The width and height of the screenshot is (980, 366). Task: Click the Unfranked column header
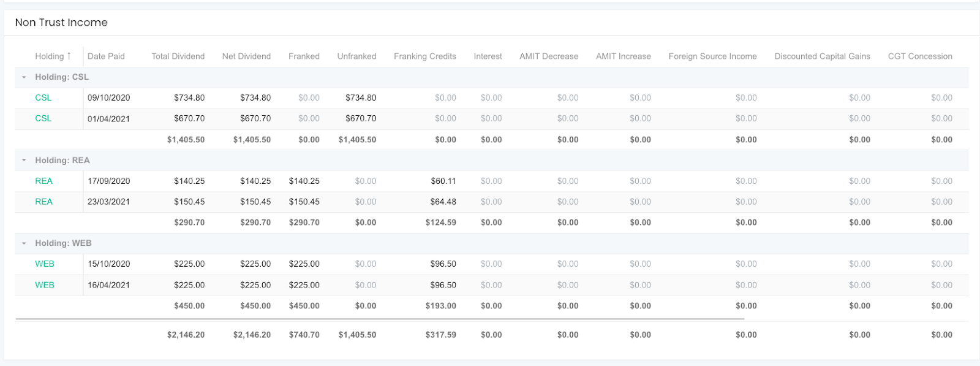point(356,56)
